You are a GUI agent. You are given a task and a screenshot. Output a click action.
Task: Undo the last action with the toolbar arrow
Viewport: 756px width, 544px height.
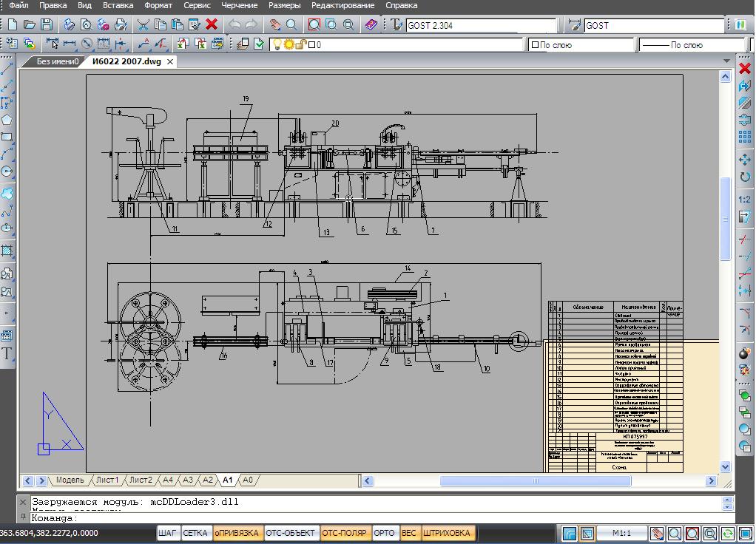tap(234, 24)
